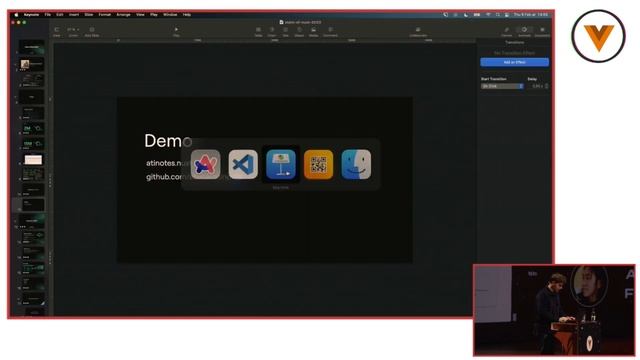Open the Slide menu
Viewport: 640px width, 360px height.
coord(89,15)
